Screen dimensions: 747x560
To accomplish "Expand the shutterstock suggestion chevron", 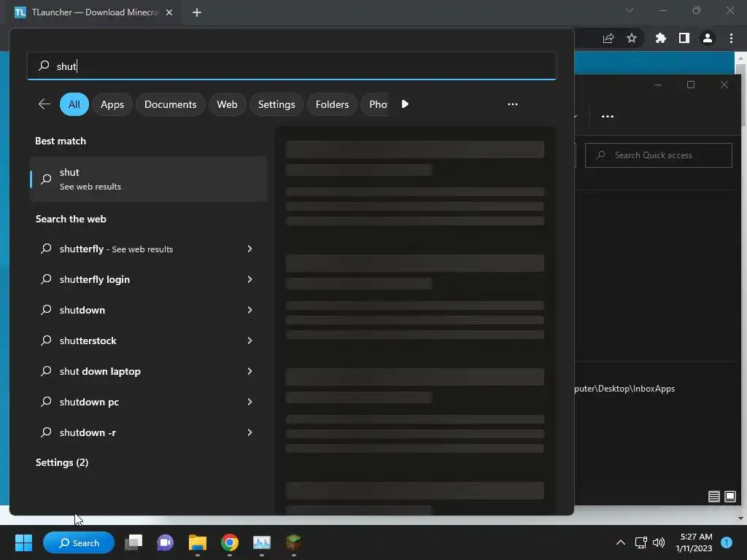I will 249,341.
